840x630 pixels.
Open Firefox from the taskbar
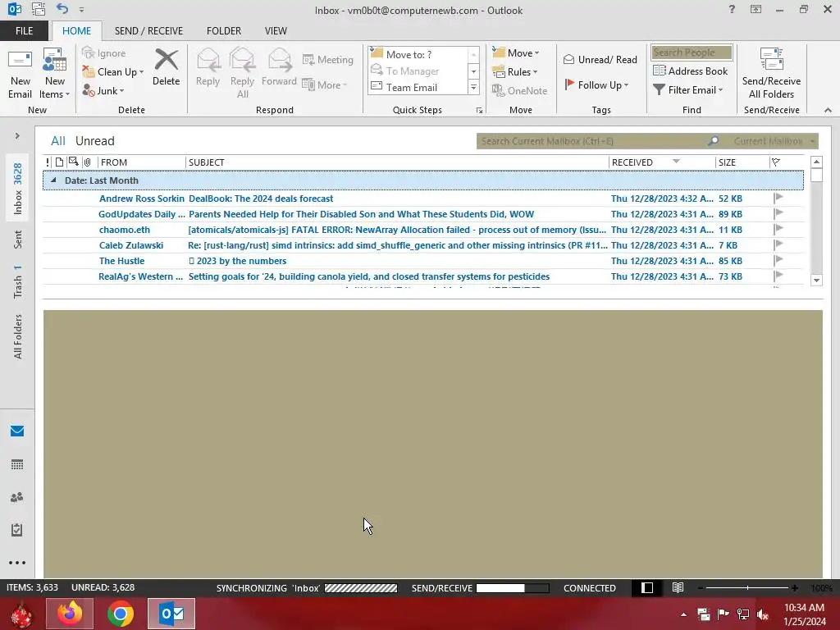(x=70, y=614)
